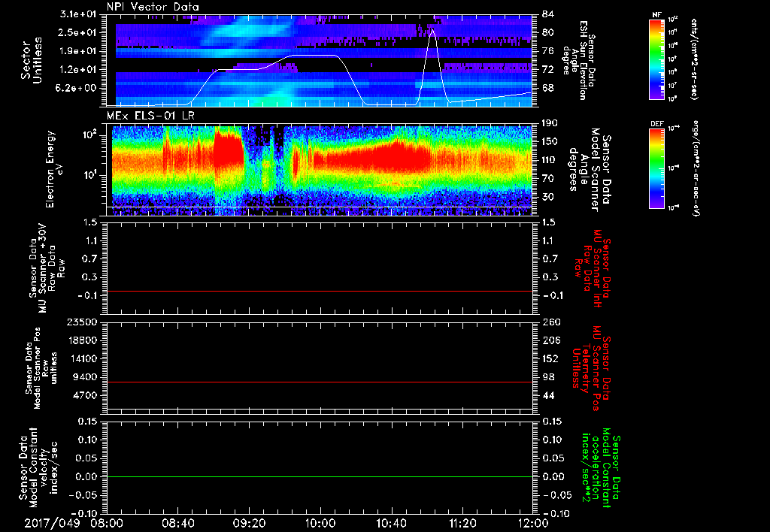This screenshot has width=770, height=532.
Task: Click the 'Sector Unitless' axis title
Action: tap(32, 60)
